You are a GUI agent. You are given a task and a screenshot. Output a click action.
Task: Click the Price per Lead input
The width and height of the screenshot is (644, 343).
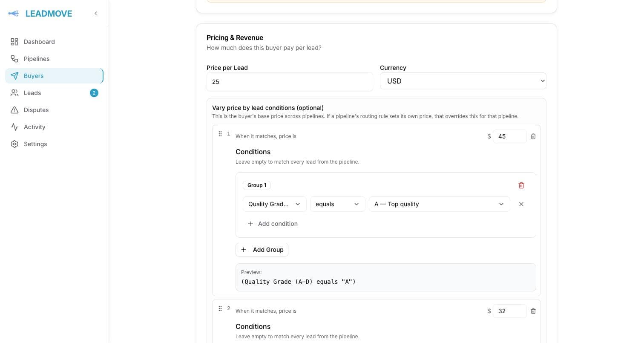coord(290,82)
